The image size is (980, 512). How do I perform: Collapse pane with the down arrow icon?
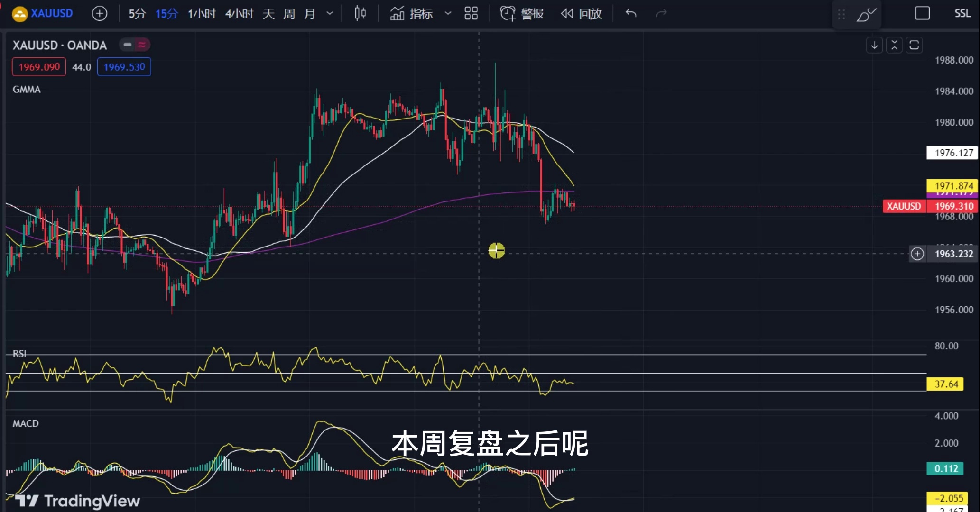click(874, 45)
